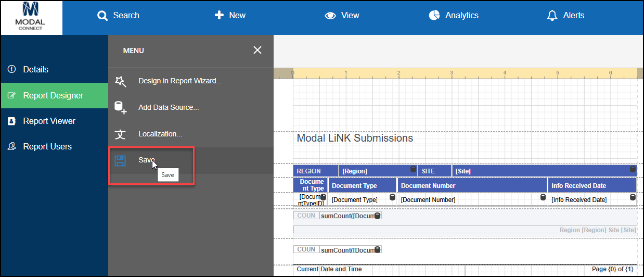
Task: Close the MENU panel
Action: 257,50
